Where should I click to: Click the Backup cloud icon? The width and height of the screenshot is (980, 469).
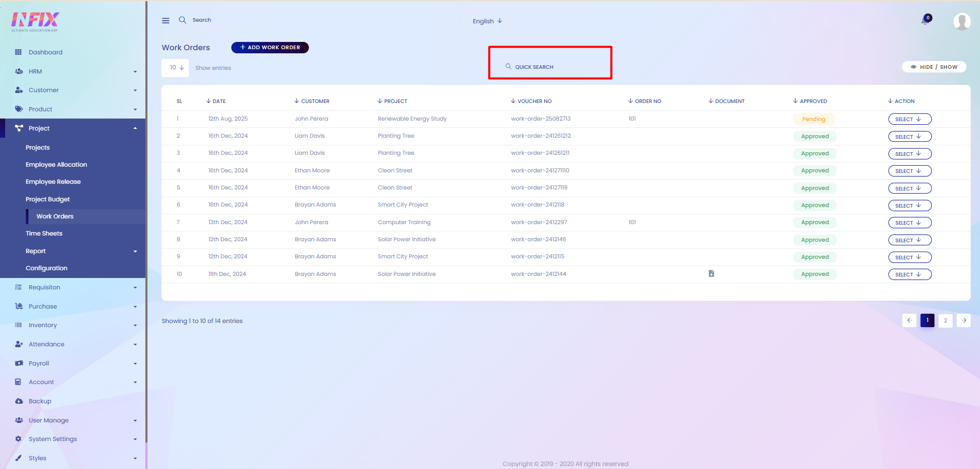19,401
